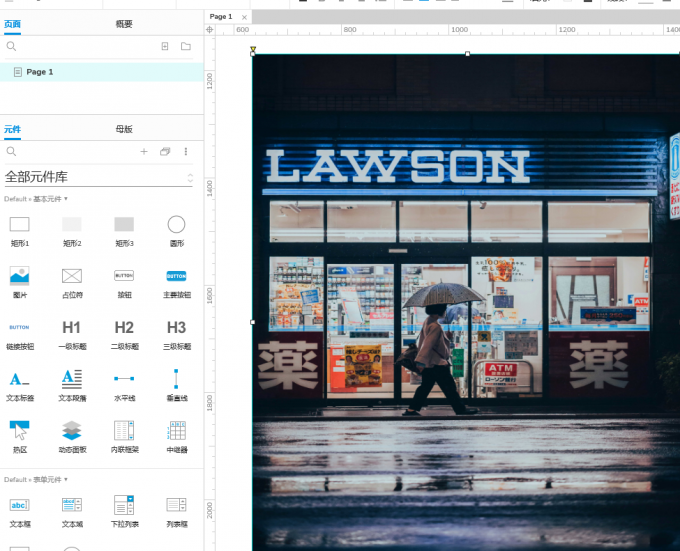Click the Lawson storefront image on canvas
The image size is (680, 551).
coord(466,303)
